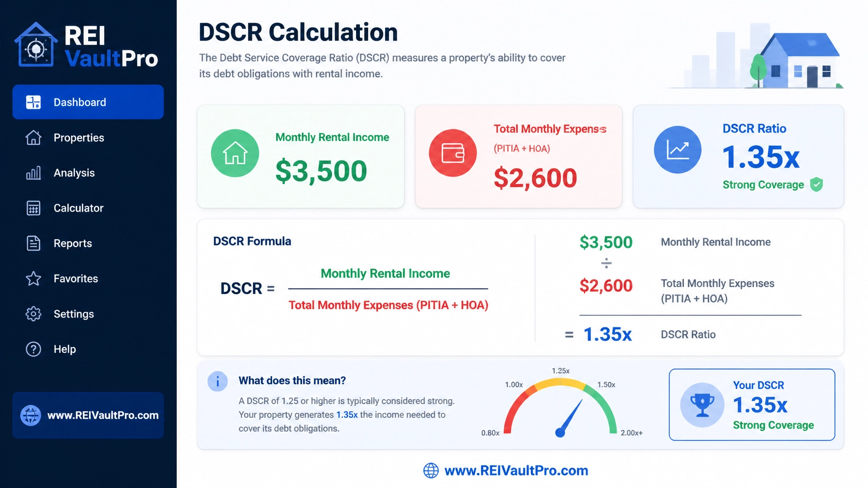Screen dimensions: 868x488
Task: Click the Dashboard grid icon
Action: 33,102
